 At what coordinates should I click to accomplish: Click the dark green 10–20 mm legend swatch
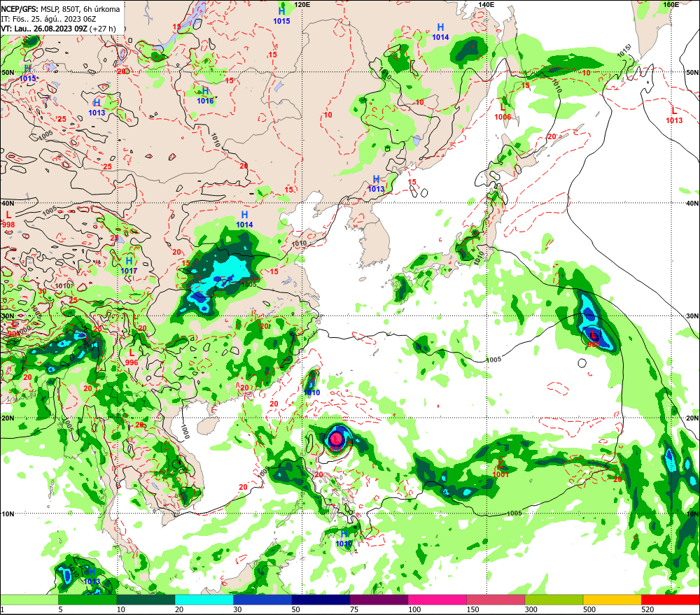146,600
